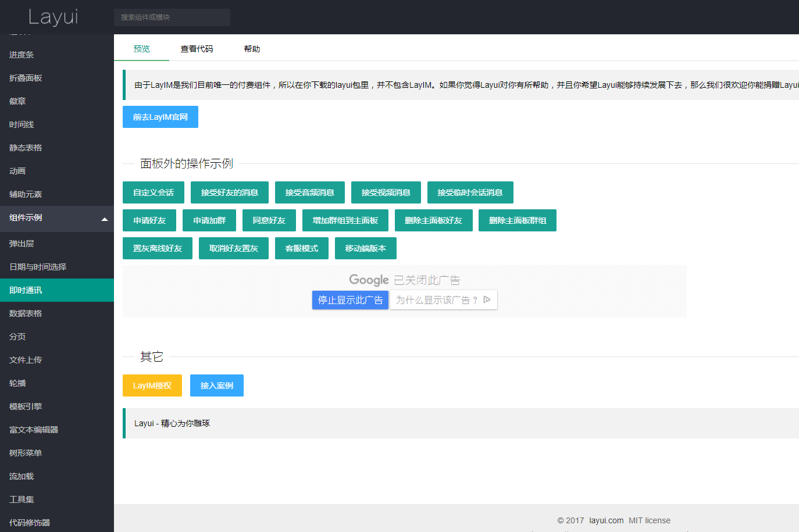Viewport: 799px width, 532px height.
Task: Click 停止显示此广告 ad button
Action: point(350,300)
